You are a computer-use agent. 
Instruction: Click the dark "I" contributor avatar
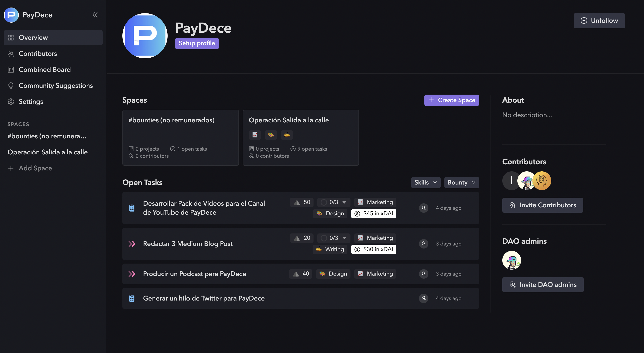click(x=510, y=181)
